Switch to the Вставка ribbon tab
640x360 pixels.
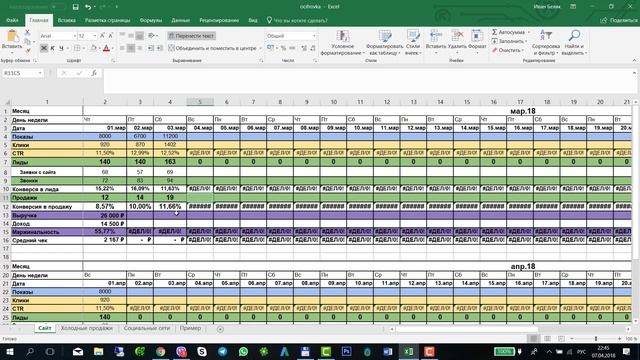coord(66,20)
